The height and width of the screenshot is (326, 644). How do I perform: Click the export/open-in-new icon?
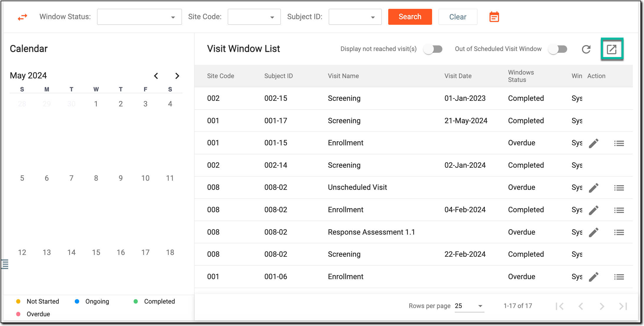(612, 49)
